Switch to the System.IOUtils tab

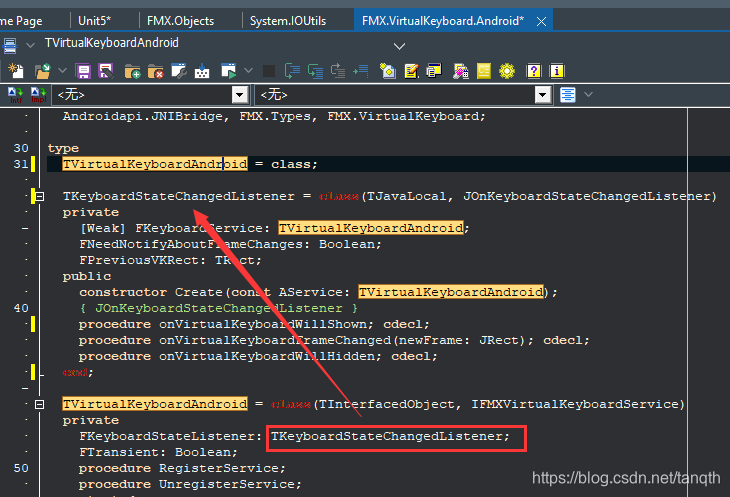(x=288, y=20)
